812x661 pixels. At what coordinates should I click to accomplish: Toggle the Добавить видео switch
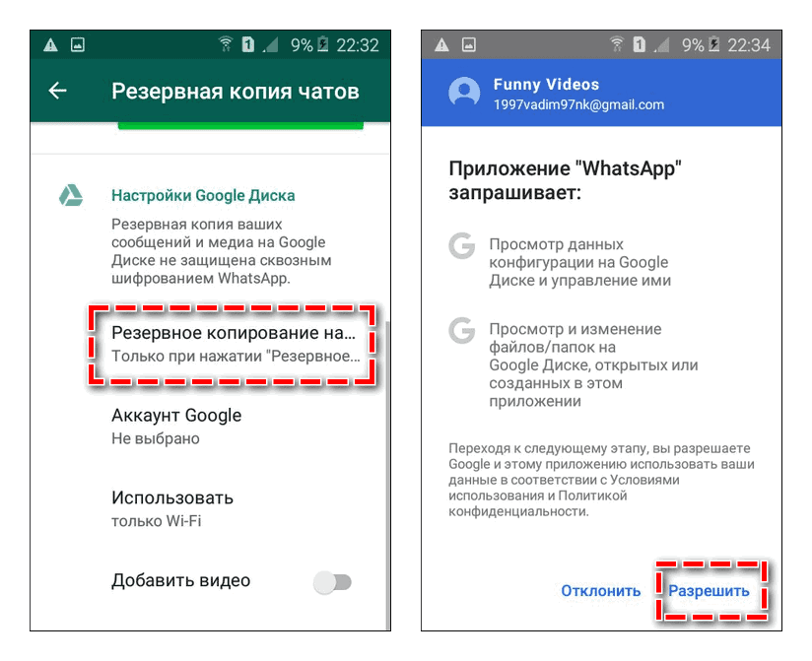click(x=332, y=582)
